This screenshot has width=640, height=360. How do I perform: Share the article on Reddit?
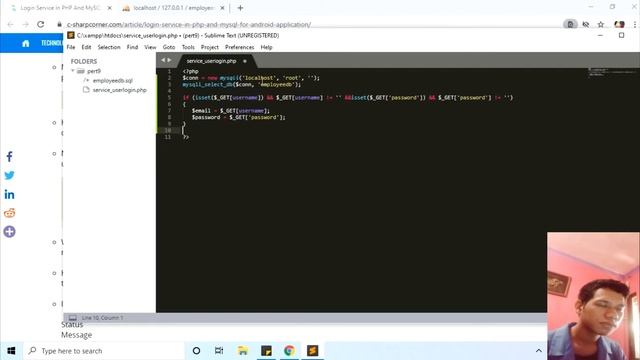tap(9, 213)
